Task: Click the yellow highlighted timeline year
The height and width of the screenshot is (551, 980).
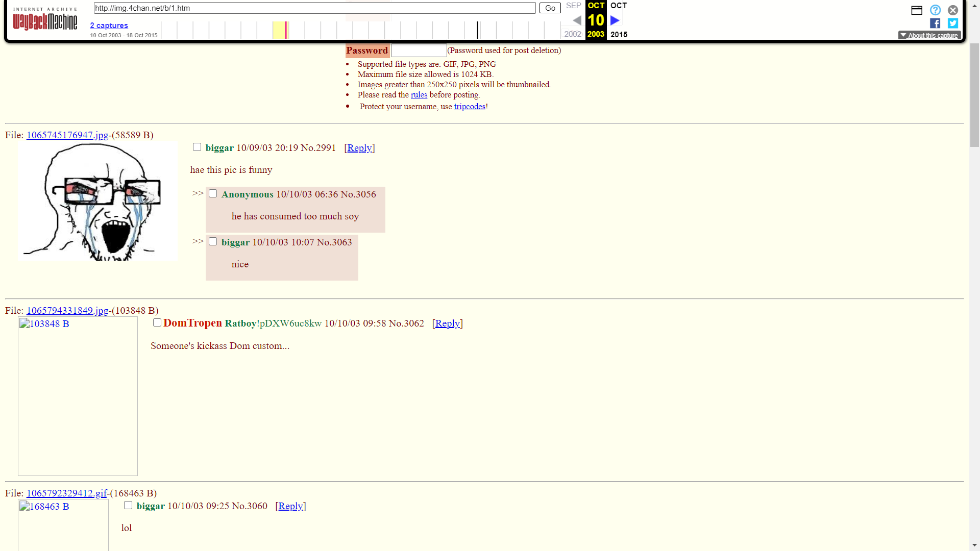Action: click(279, 30)
